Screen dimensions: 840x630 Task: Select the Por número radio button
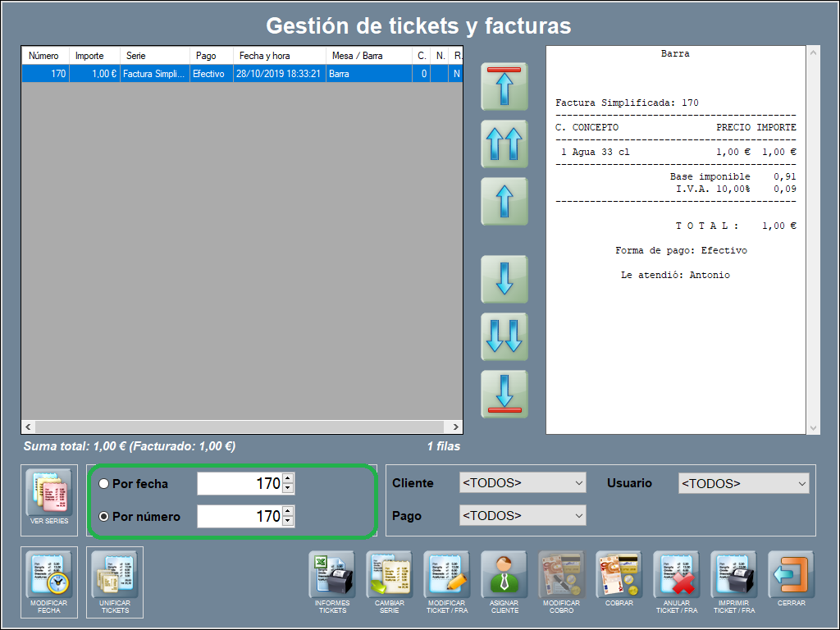[x=104, y=517]
